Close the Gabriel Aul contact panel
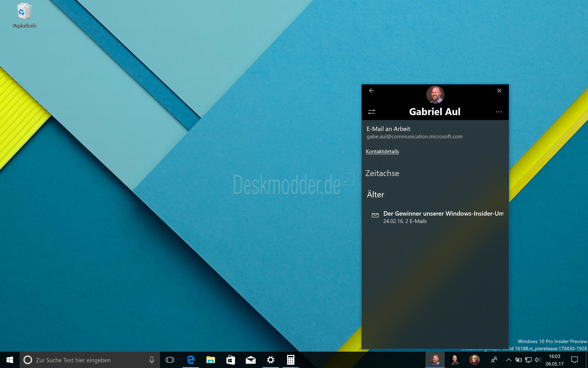This screenshot has width=588, height=368. tap(499, 91)
